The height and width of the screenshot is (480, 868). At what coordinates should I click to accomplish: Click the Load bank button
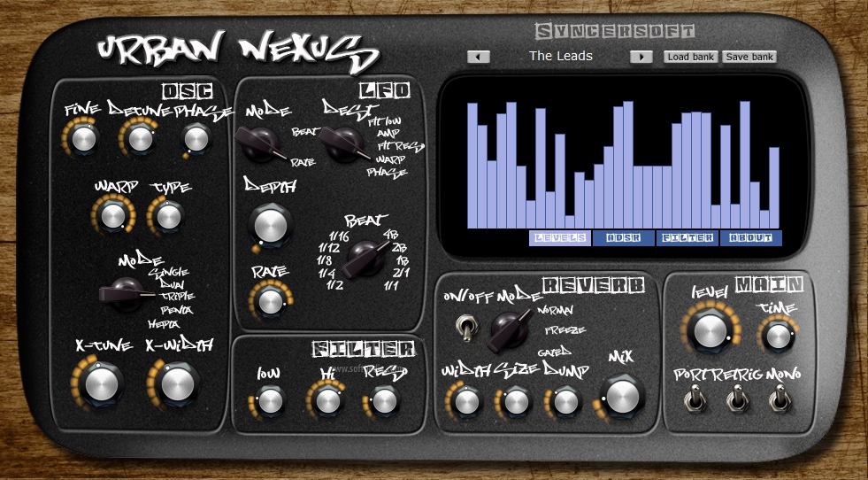pyautogui.click(x=691, y=57)
